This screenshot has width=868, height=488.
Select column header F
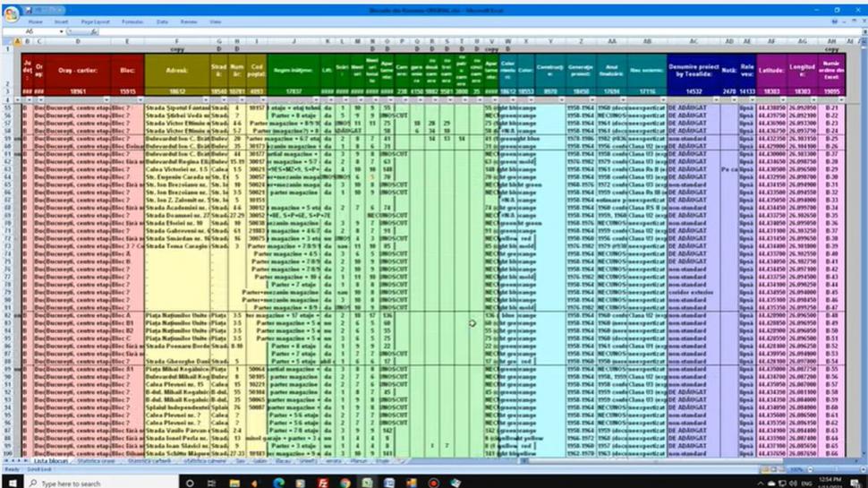point(177,41)
